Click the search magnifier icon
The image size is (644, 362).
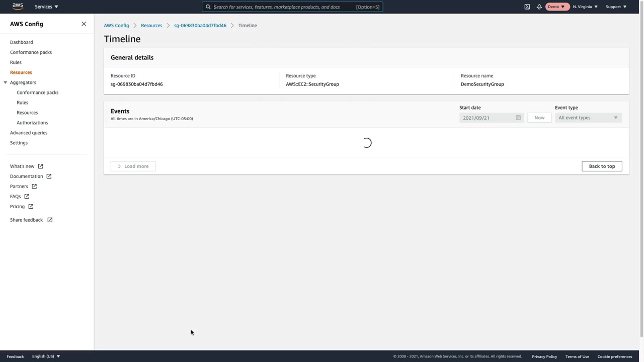point(208,7)
